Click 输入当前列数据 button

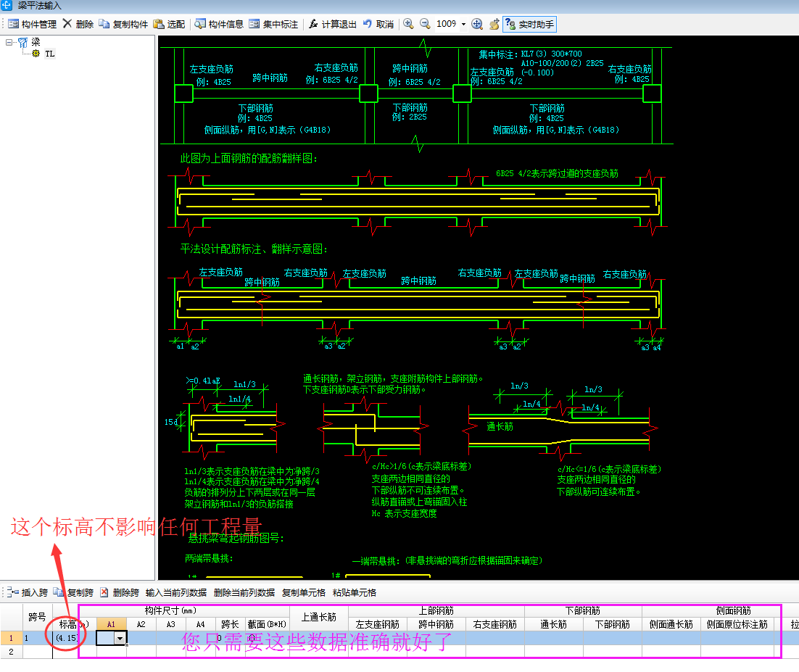(x=175, y=592)
